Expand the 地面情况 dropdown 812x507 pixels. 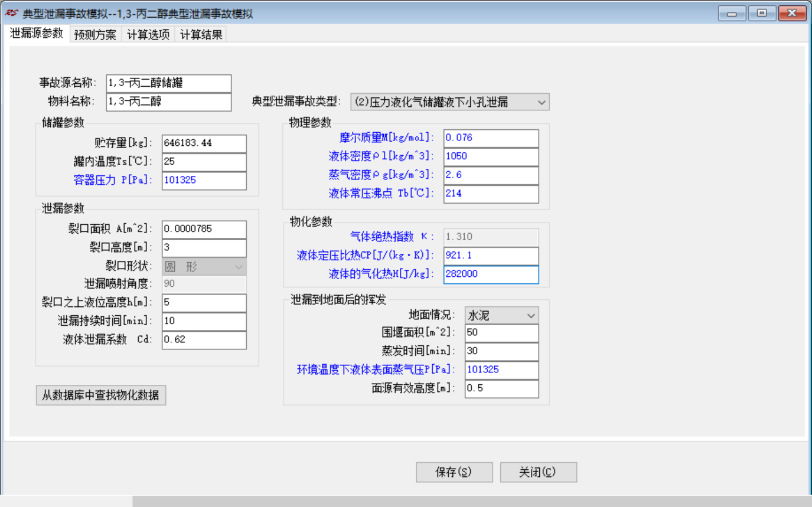502,315
